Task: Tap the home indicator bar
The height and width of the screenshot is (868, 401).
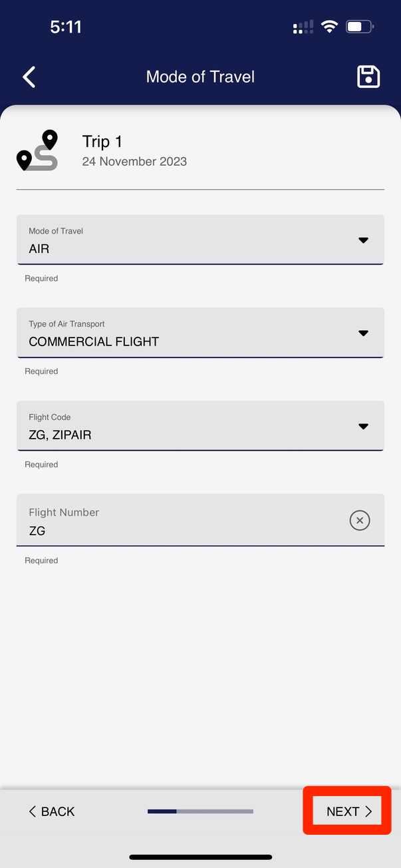Action: click(x=200, y=857)
